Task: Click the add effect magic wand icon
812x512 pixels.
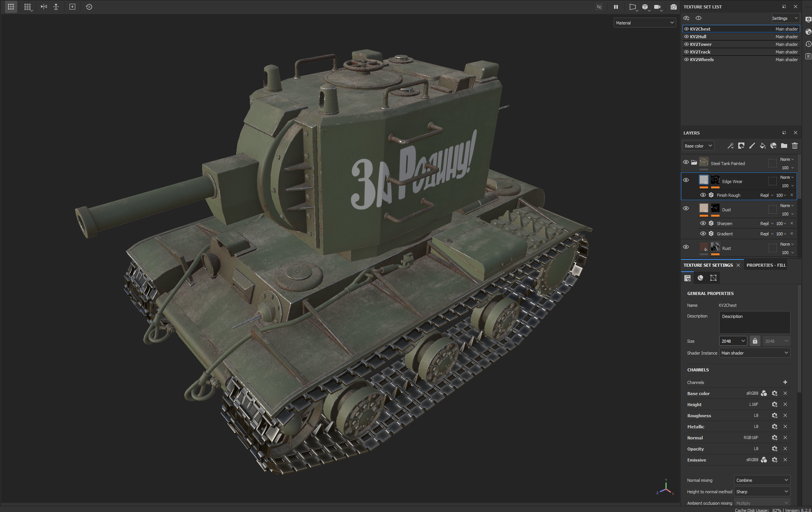Action: (730, 146)
